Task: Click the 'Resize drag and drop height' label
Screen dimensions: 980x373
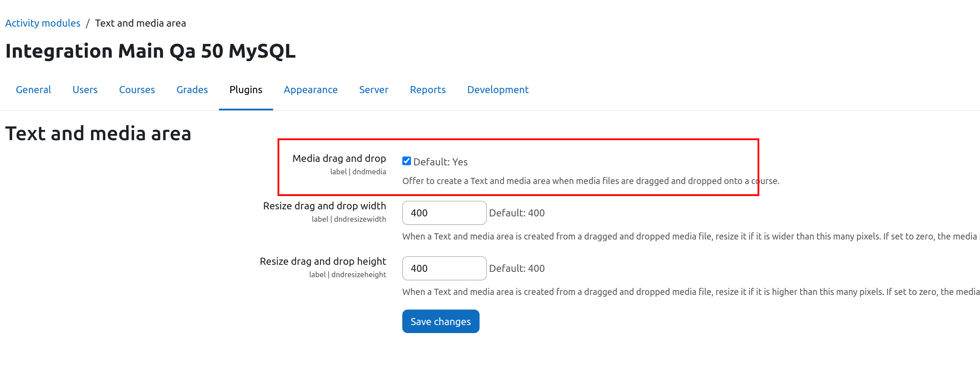Action: click(323, 261)
